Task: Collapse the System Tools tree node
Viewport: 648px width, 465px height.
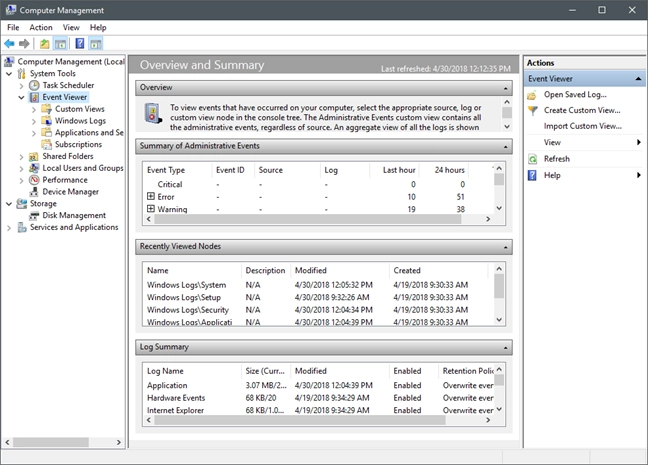Action: [9, 74]
